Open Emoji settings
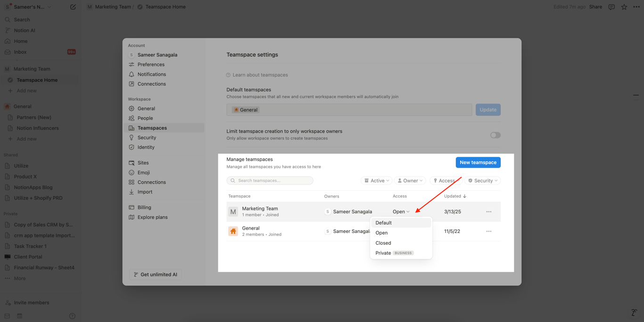 tap(165, 173)
